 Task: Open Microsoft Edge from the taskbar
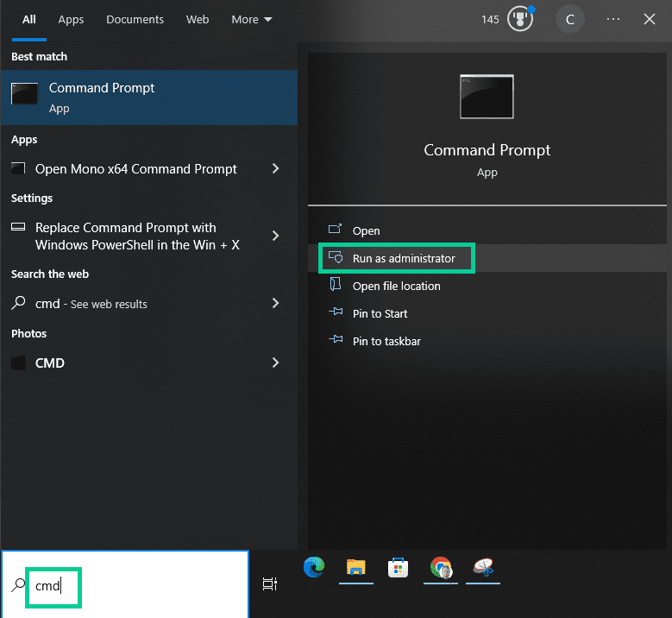[314, 567]
